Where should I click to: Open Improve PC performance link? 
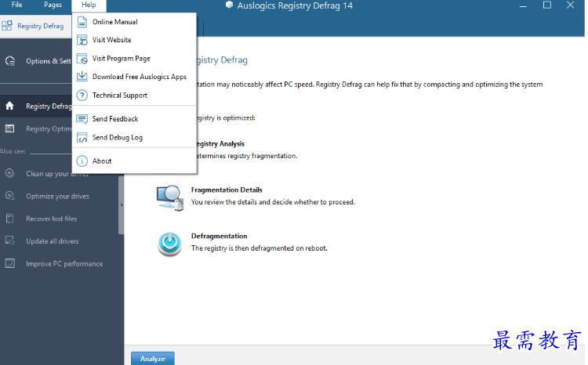[64, 264]
